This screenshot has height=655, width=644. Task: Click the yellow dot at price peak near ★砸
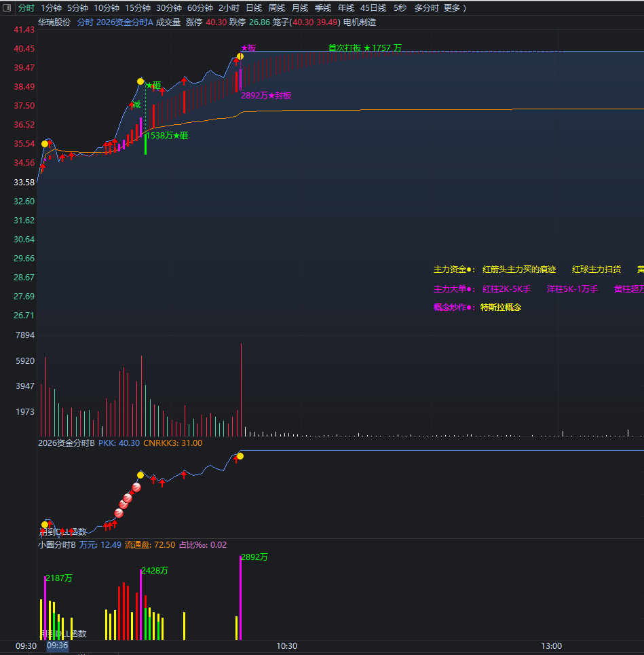140,81
